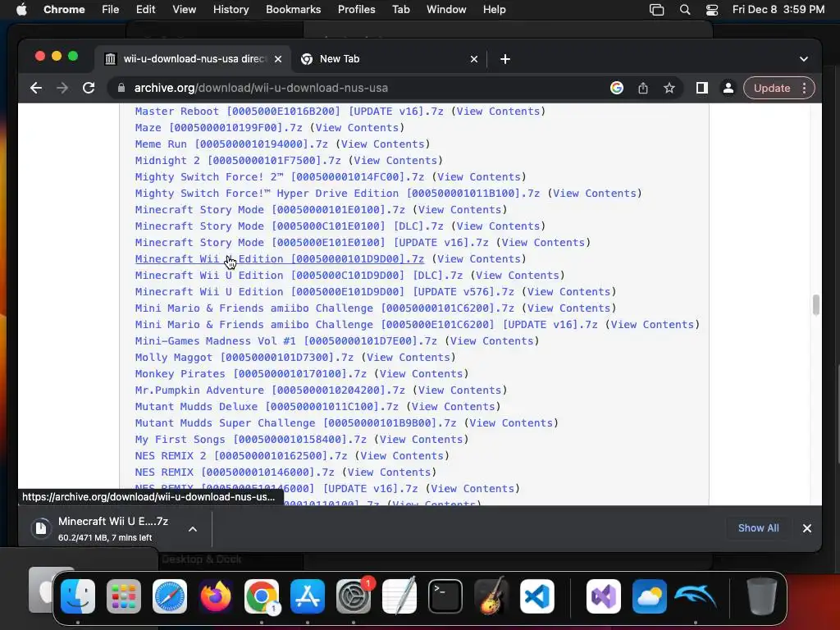Open Mini Mario & Friends UPDATE v16 link

(x=367, y=324)
